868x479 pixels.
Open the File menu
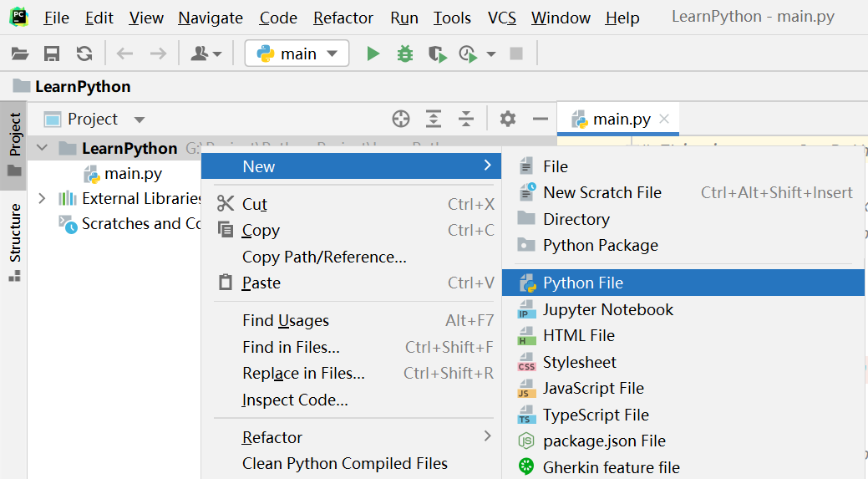click(57, 18)
